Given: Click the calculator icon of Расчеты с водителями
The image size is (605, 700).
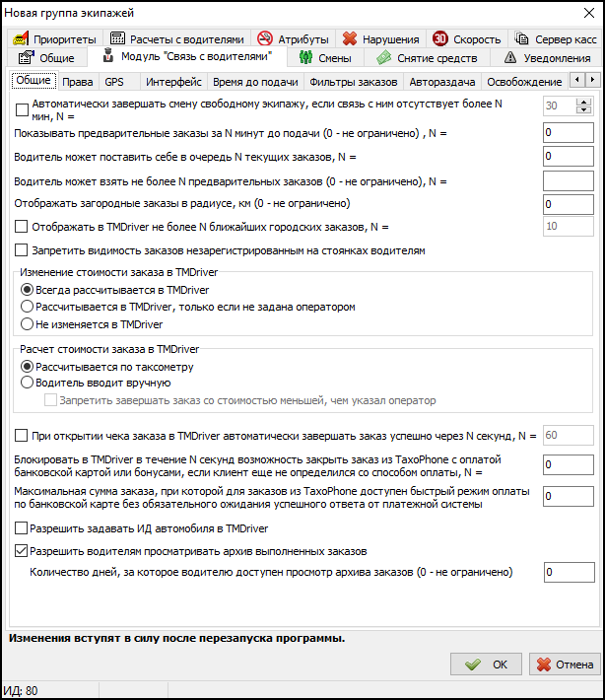Looking at the screenshot, I should coord(117,38).
